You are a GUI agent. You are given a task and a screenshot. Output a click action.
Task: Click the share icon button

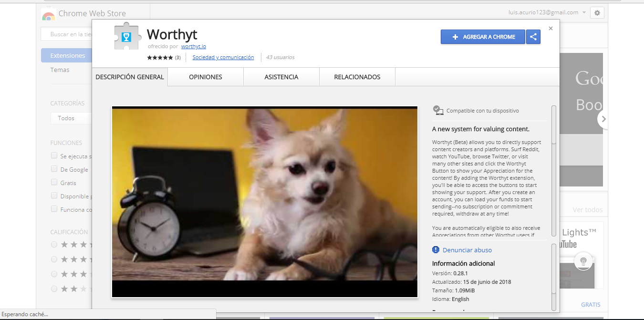(x=533, y=37)
